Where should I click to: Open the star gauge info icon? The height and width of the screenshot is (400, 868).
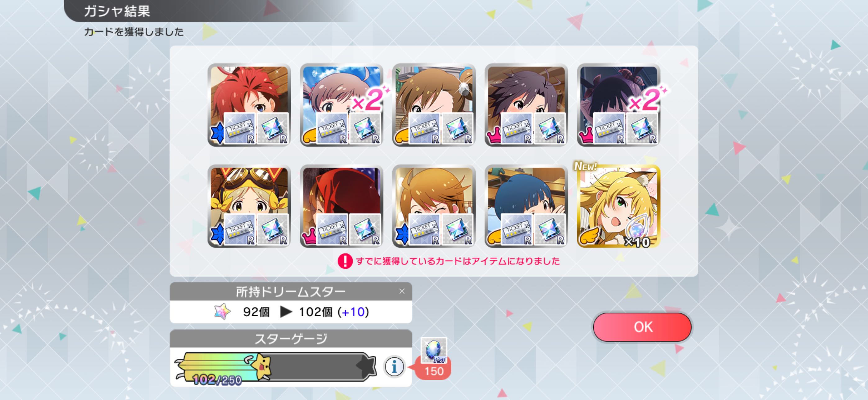[x=394, y=366]
